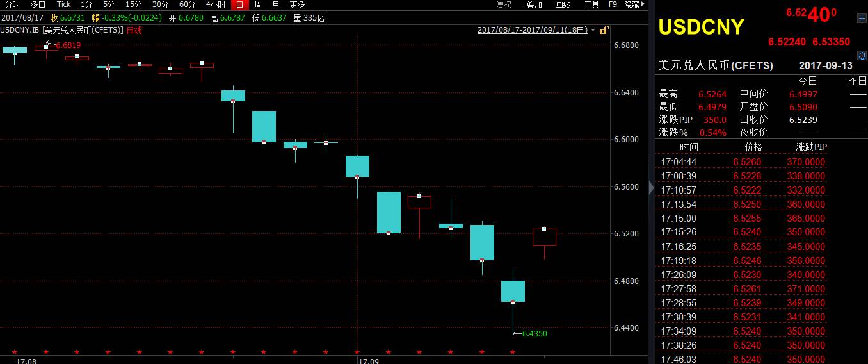
Task: Click the 17.08 date axis label
Action: 26,361
